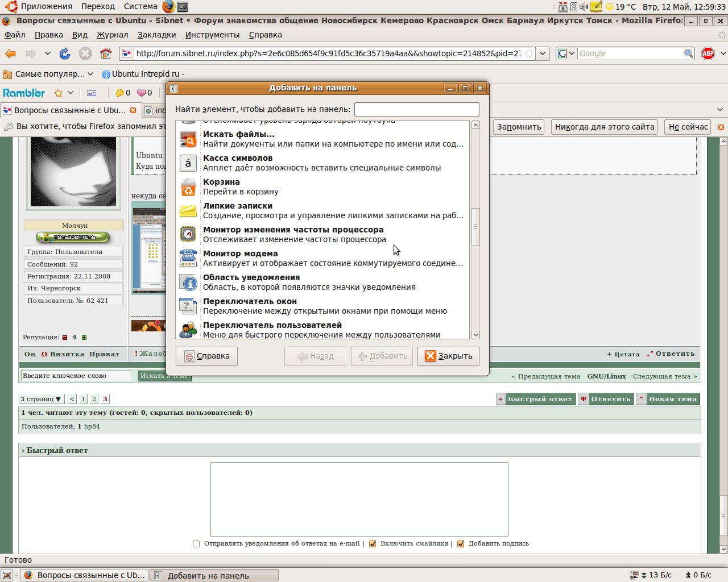Click the Введите ключевое слово field

(76, 376)
